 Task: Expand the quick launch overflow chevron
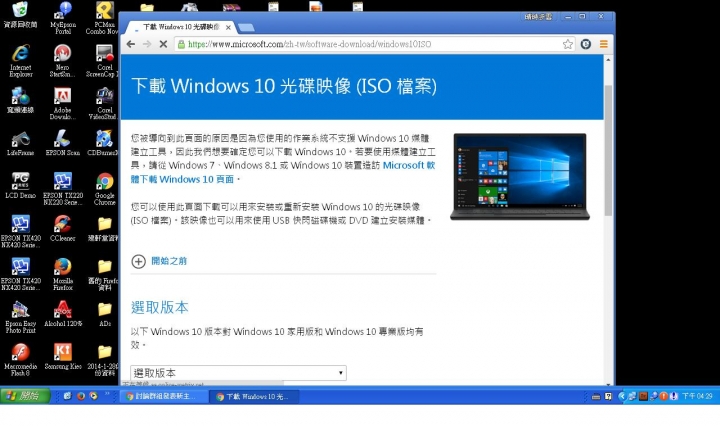tap(107, 394)
